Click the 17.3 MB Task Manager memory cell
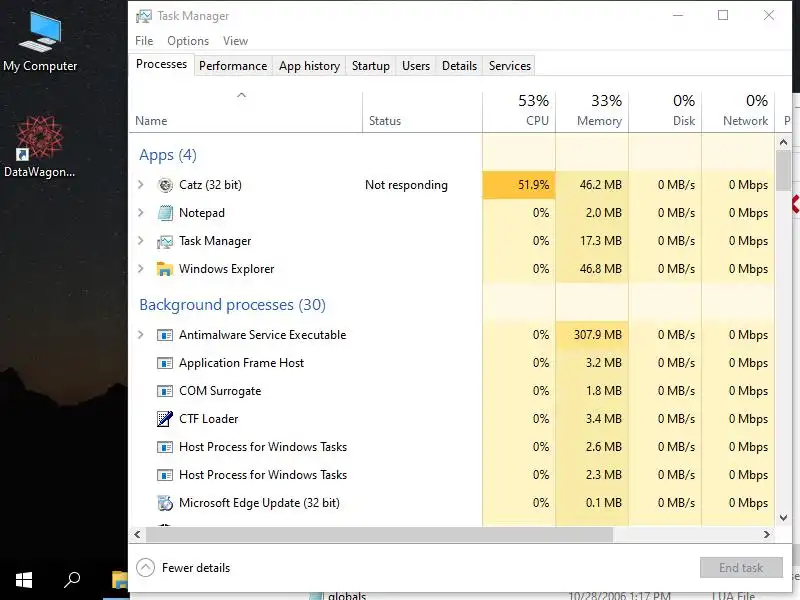The image size is (800, 600). [592, 241]
